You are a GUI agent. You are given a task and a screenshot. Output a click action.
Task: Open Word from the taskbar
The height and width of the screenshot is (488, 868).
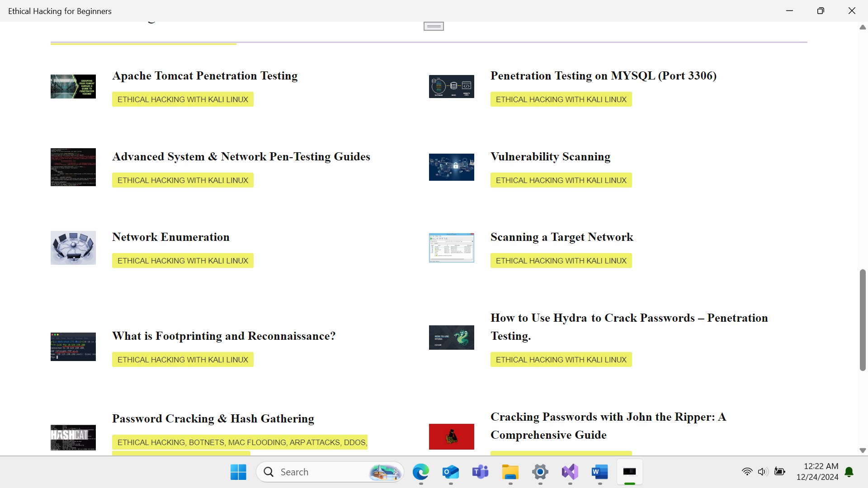pyautogui.click(x=599, y=472)
